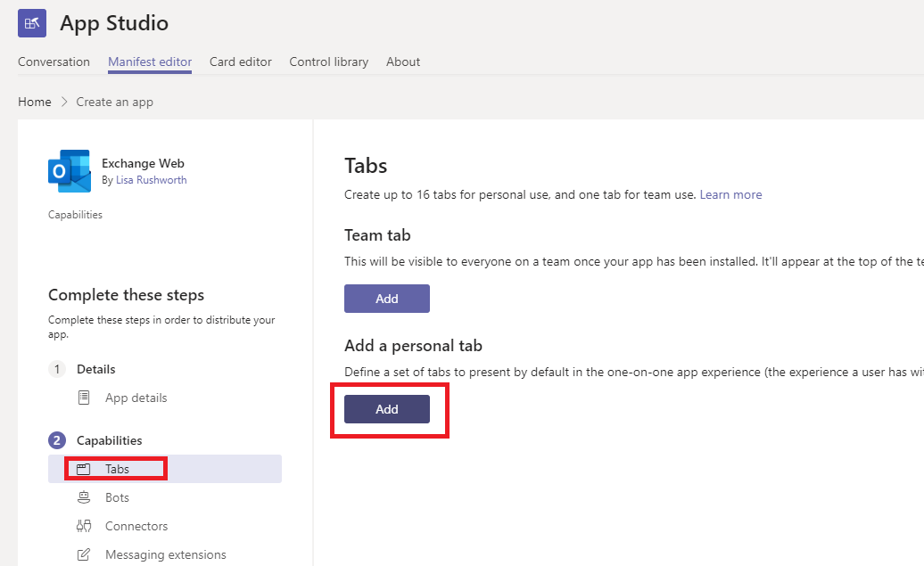
Task: Open the Control library tab
Action: (329, 62)
